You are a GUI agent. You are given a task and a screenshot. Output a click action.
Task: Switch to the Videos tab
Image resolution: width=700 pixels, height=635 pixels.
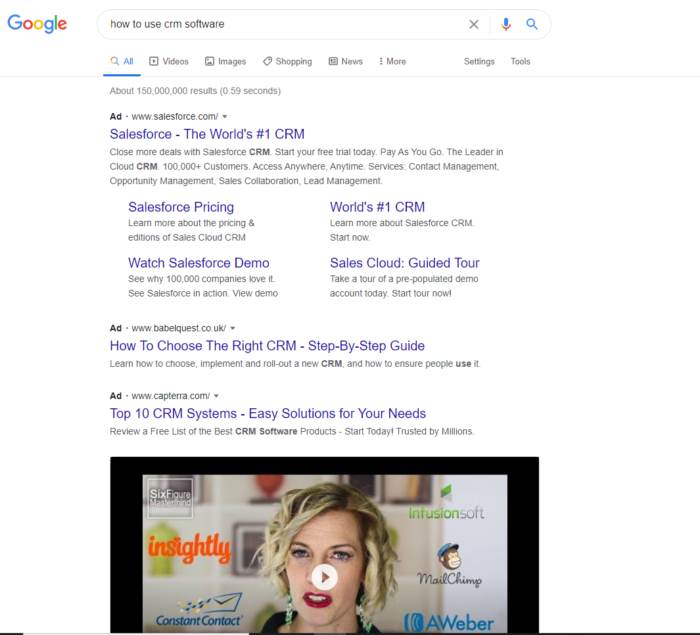pyautogui.click(x=169, y=62)
